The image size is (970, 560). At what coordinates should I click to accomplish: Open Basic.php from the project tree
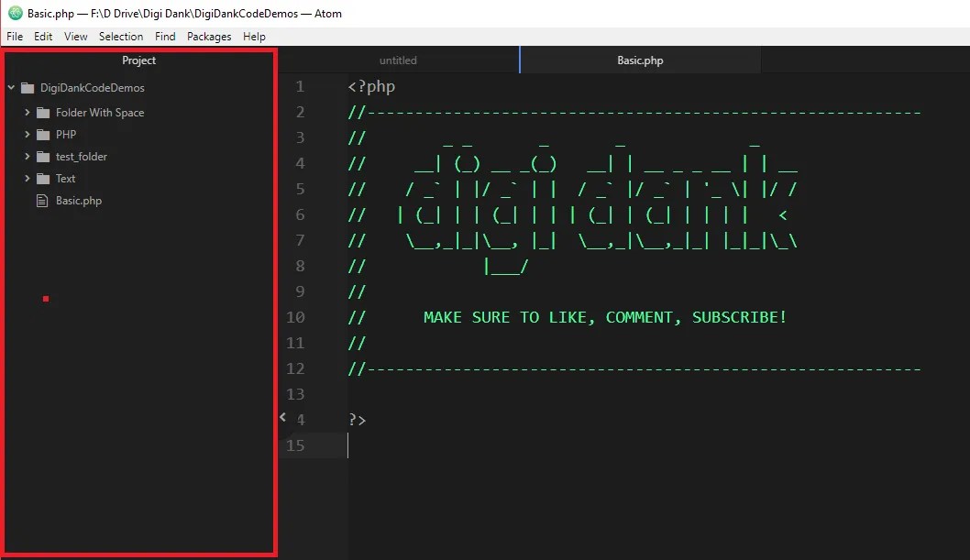[x=79, y=201]
